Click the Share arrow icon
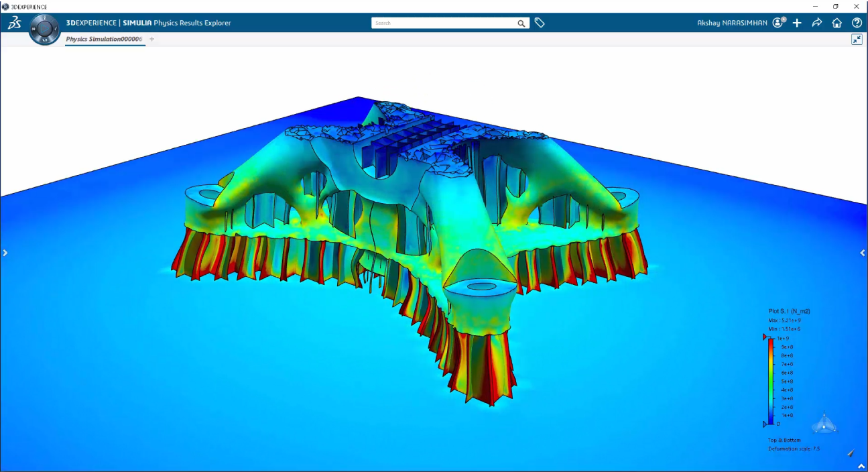This screenshot has width=868, height=472. coord(816,23)
